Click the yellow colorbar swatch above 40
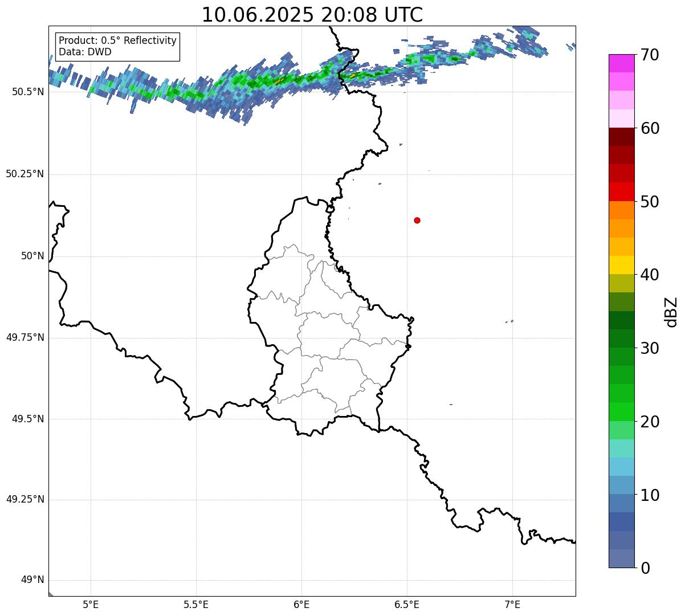Image resolution: width=685 pixels, height=616 pixels. [x=621, y=265]
